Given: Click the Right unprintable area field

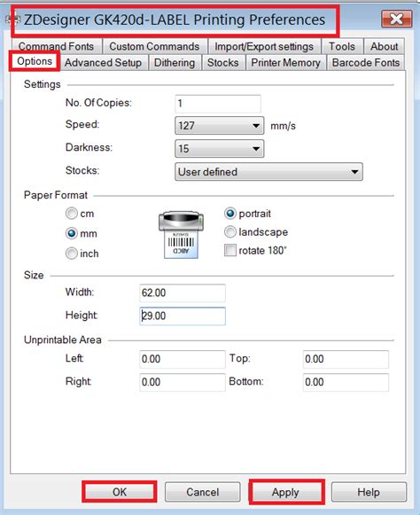Looking at the screenshot, I should 183,382.
